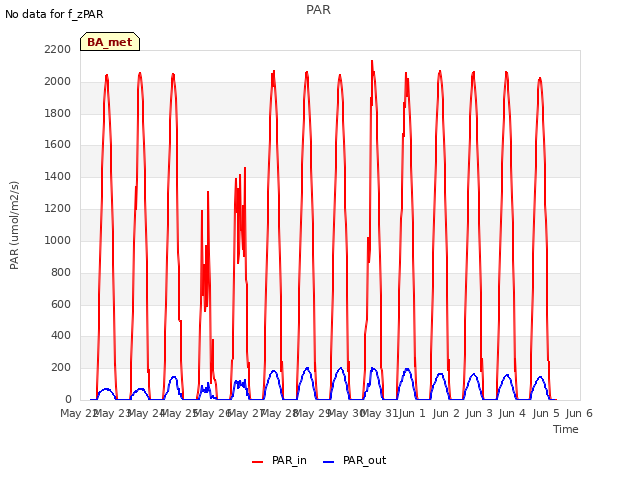Click the 1600 y-axis tick label
This screenshot has width=640, height=480.
58,144
